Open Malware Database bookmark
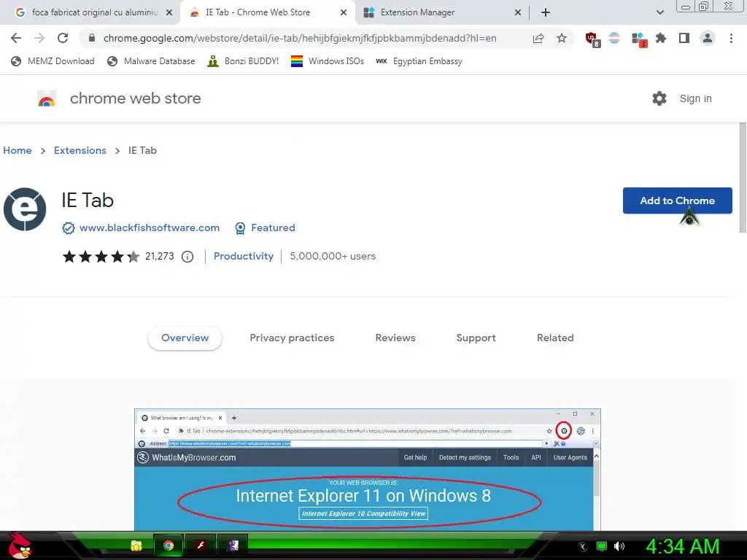 click(152, 61)
